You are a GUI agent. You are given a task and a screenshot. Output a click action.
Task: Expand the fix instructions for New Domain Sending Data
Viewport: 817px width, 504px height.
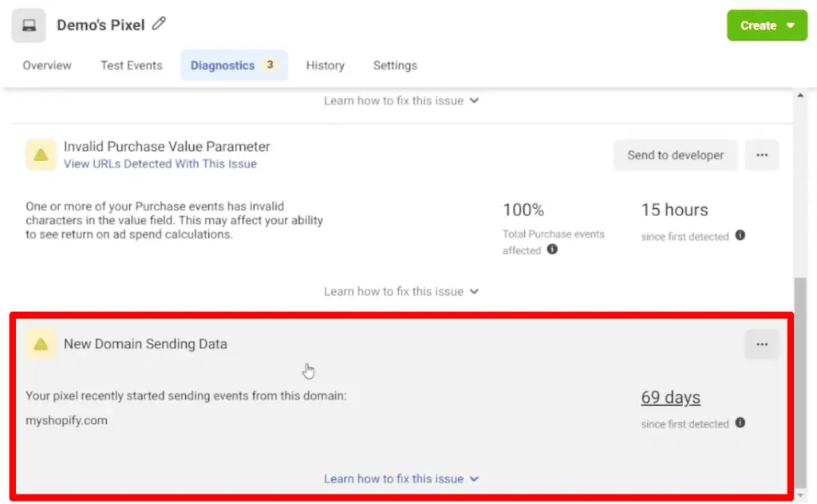pos(401,478)
